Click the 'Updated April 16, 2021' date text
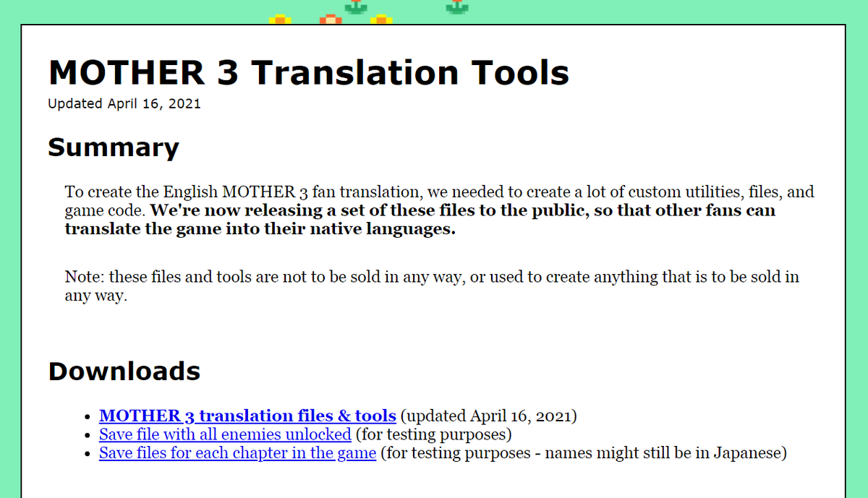 [x=124, y=103]
